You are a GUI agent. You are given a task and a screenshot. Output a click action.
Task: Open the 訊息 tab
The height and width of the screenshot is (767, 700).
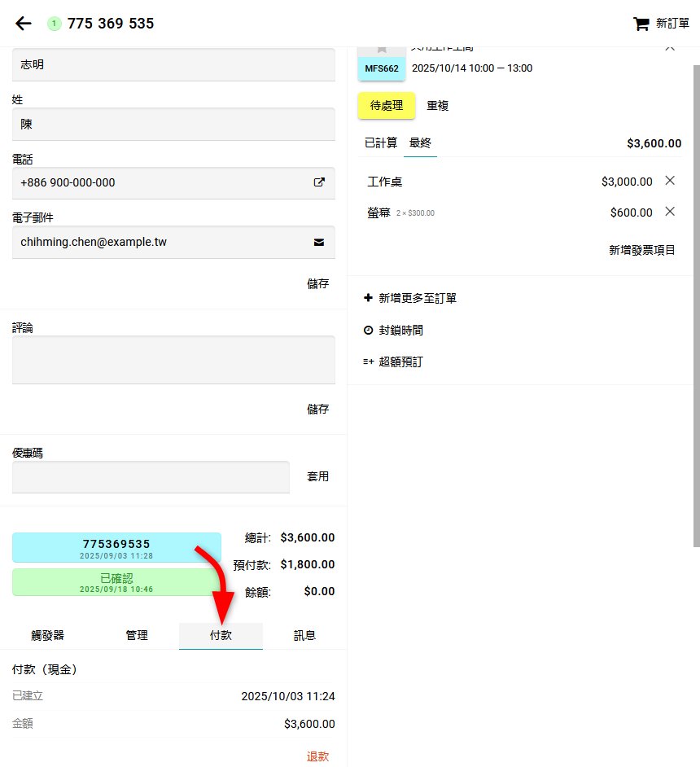[x=304, y=635]
